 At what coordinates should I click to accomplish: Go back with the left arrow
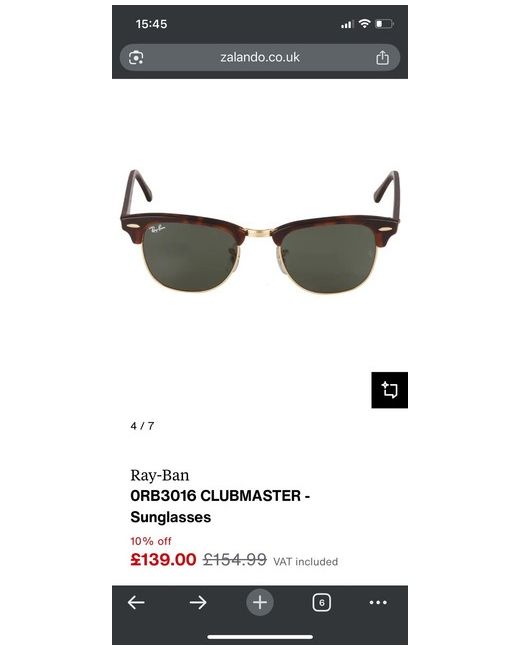[x=136, y=602]
